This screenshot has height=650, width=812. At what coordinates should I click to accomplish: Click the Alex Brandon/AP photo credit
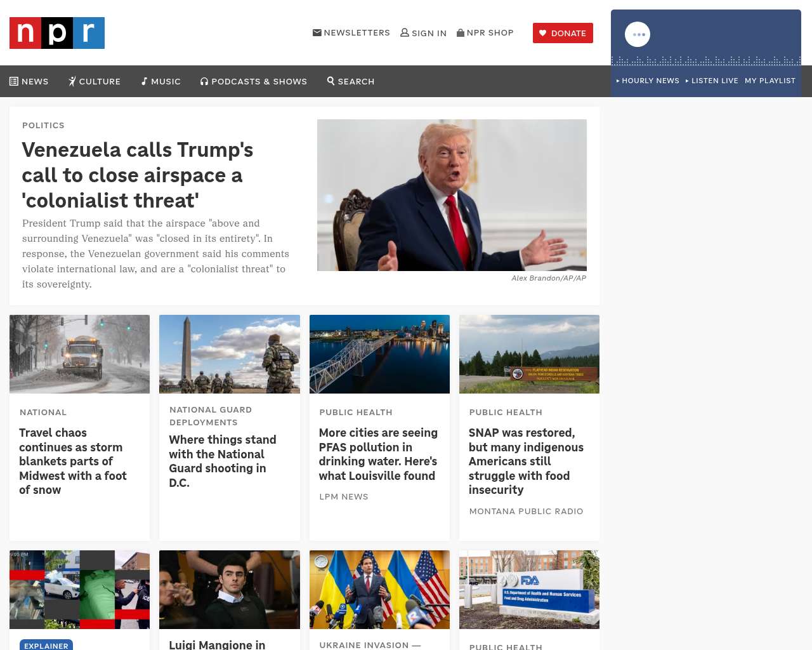point(549,278)
